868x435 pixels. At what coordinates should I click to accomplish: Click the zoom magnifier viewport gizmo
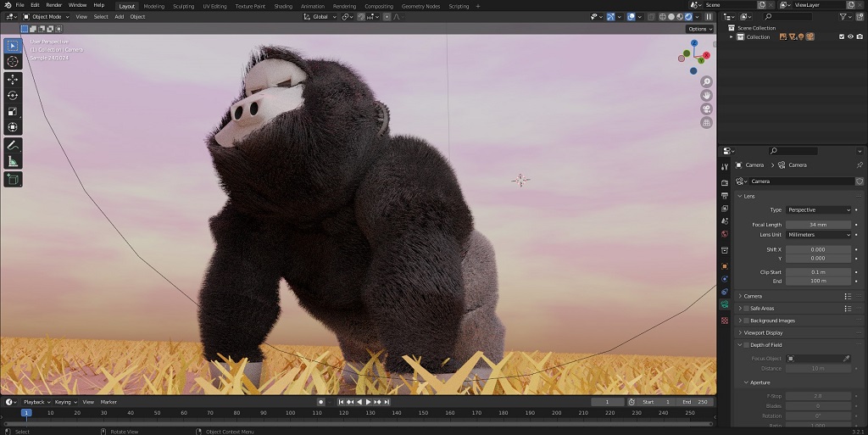click(x=706, y=82)
